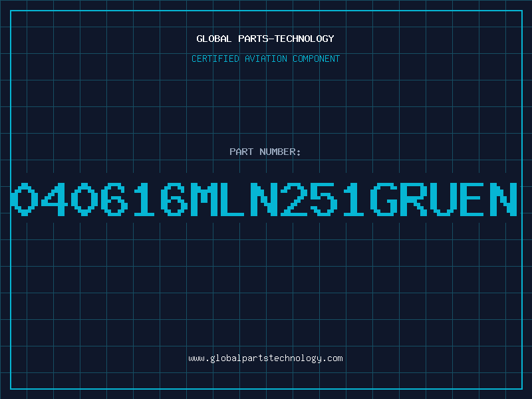Select the leading 0 of the part number
The width and height of the screenshot is (532, 399).
25,199
